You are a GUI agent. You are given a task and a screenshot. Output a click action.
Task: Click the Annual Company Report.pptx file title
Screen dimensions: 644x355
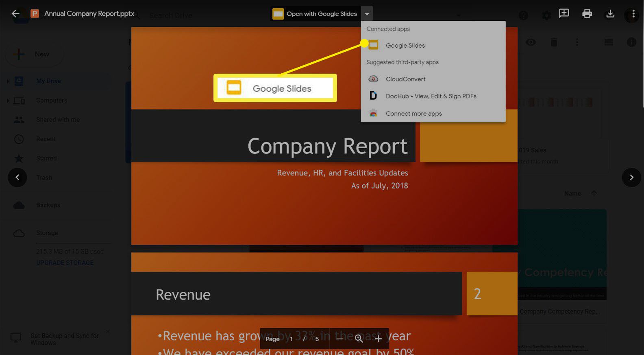click(x=89, y=13)
